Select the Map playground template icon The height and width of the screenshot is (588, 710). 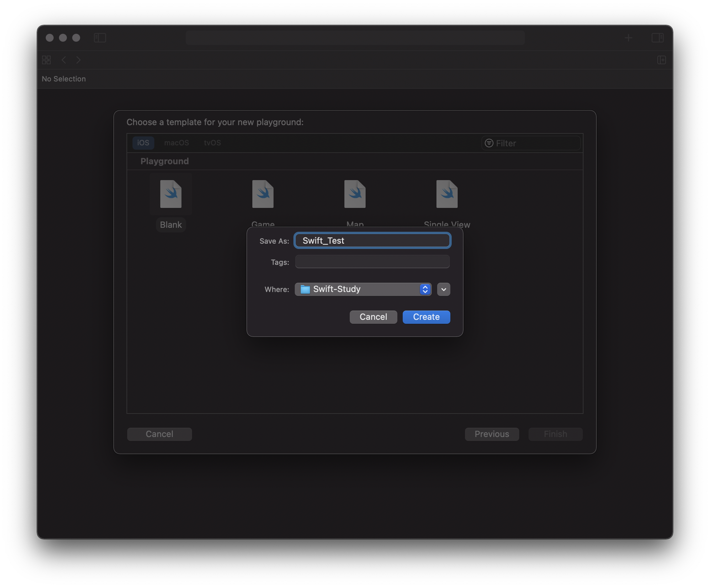pyautogui.click(x=355, y=194)
